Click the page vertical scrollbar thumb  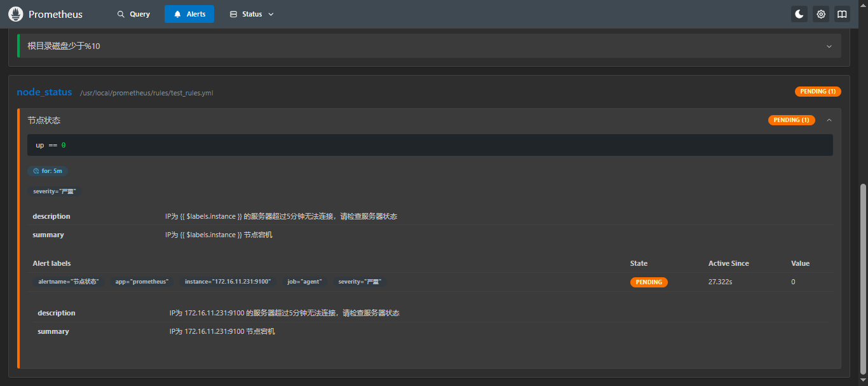coord(863,279)
